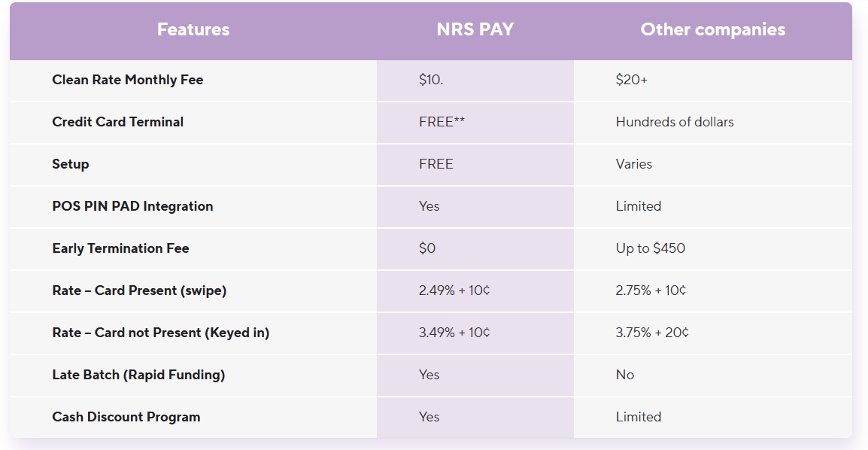
Task: Select the Credit Card Terminal row label
Action: (x=117, y=122)
